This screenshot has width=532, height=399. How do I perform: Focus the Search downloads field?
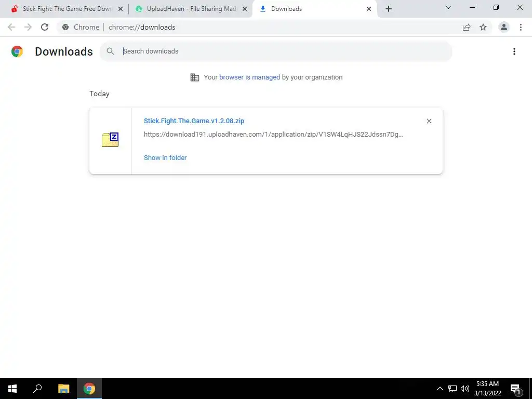tap(276, 51)
